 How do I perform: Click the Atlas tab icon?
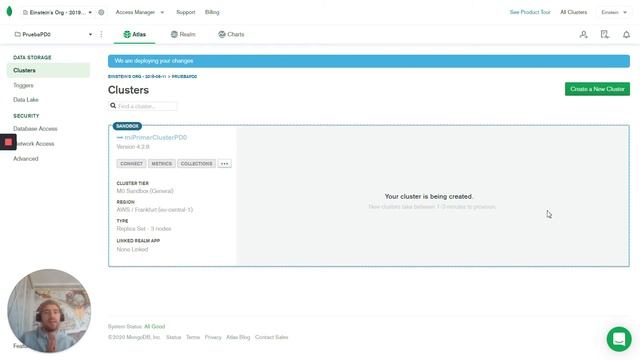pos(127,34)
